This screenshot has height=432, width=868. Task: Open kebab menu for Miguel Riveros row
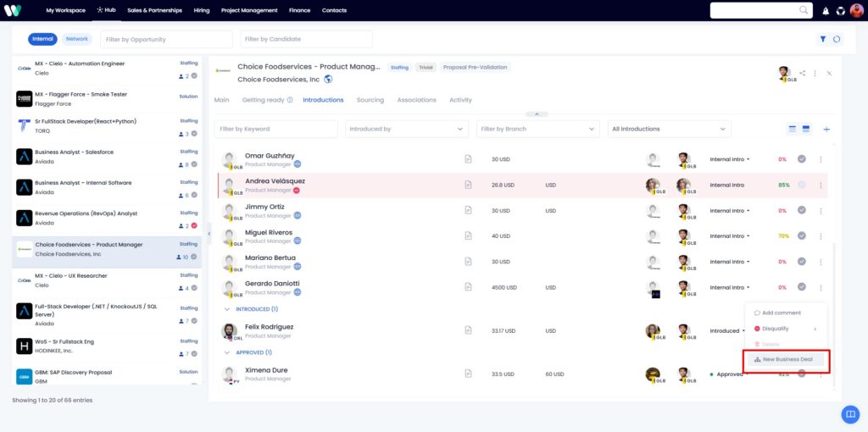(821, 236)
